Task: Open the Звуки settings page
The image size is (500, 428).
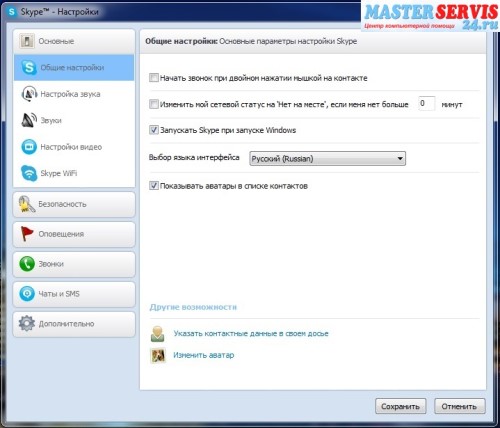Action: pos(74,120)
